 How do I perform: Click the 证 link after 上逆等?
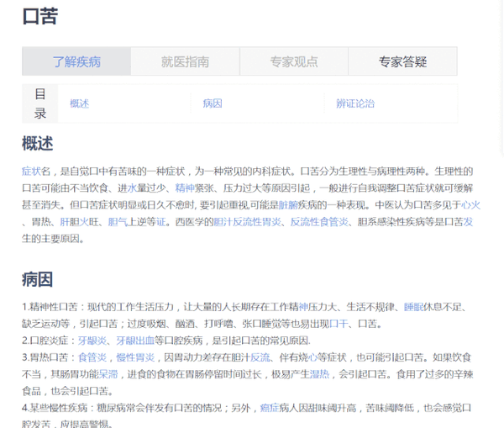160,222
